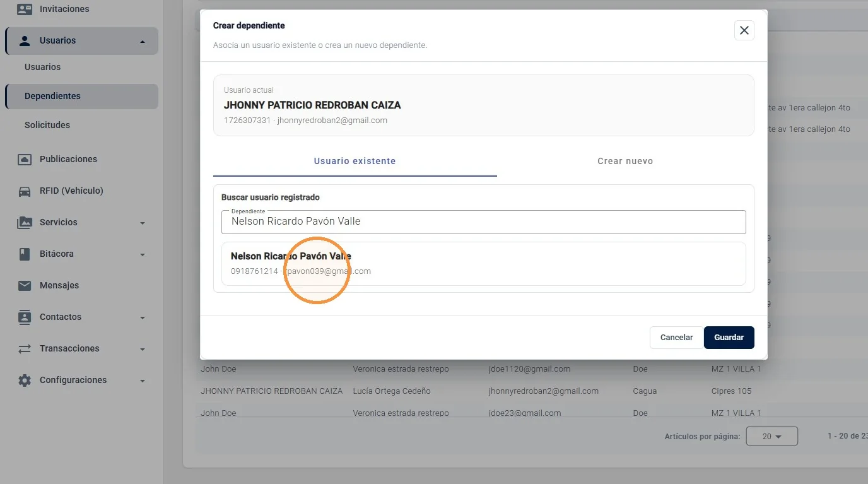Open the Publicaciones menu entry

[x=68, y=159]
